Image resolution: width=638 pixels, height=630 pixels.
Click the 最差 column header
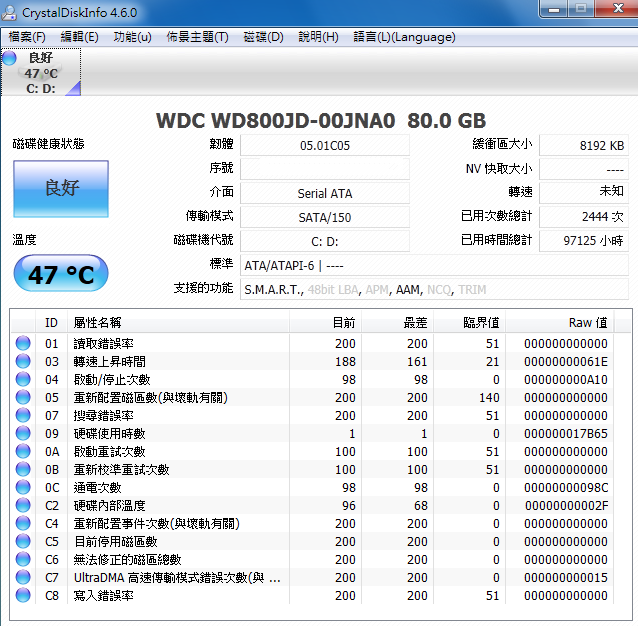coord(397,323)
